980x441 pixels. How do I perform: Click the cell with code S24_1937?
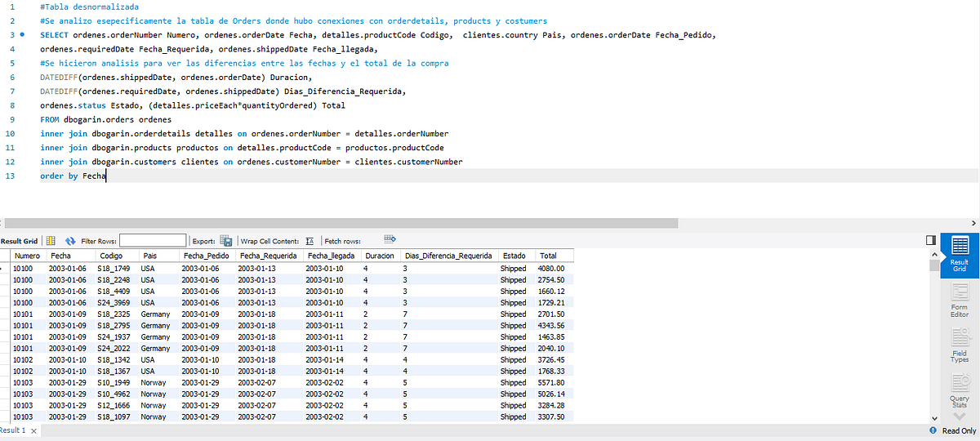click(x=117, y=336)
